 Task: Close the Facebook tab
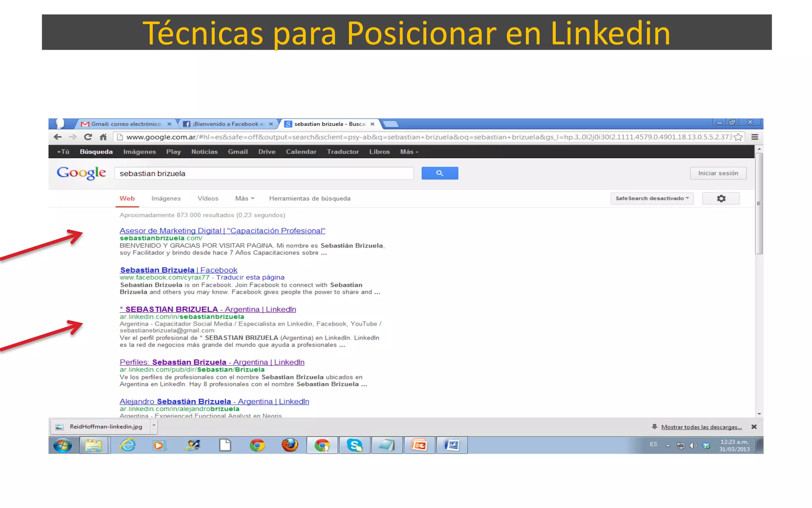pos(271,124)
